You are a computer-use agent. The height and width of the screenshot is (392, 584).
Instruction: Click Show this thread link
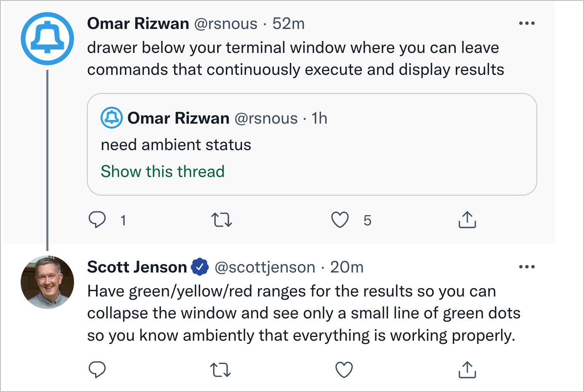tap(163, 171)
